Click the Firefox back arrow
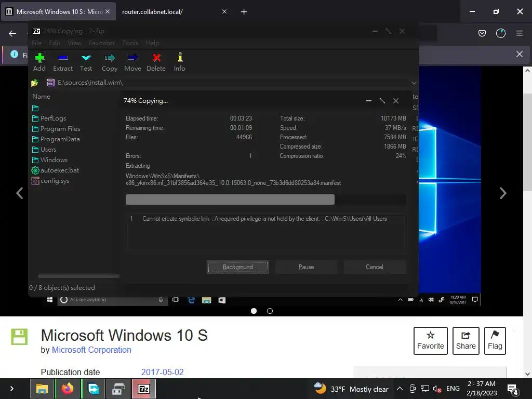The image size is (532, 399). tap(12, 33)
